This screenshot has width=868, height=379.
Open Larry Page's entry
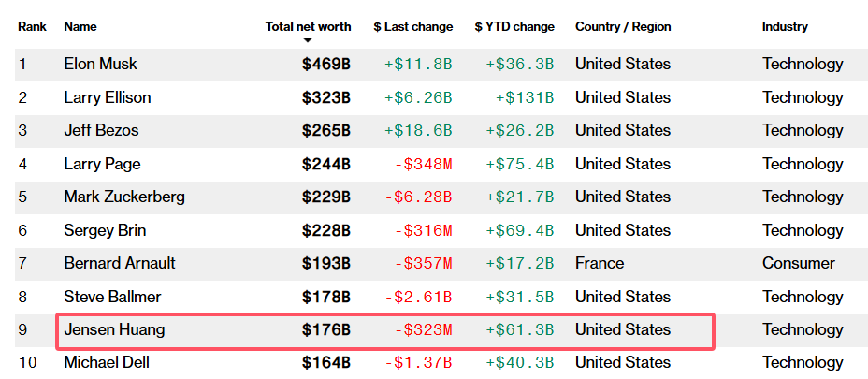tap(102, 164)
